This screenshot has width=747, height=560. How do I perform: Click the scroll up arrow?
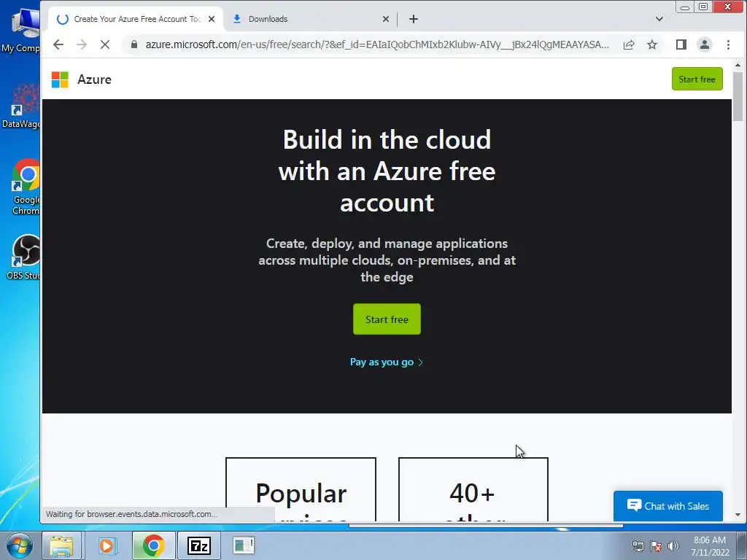coord(738,65)
